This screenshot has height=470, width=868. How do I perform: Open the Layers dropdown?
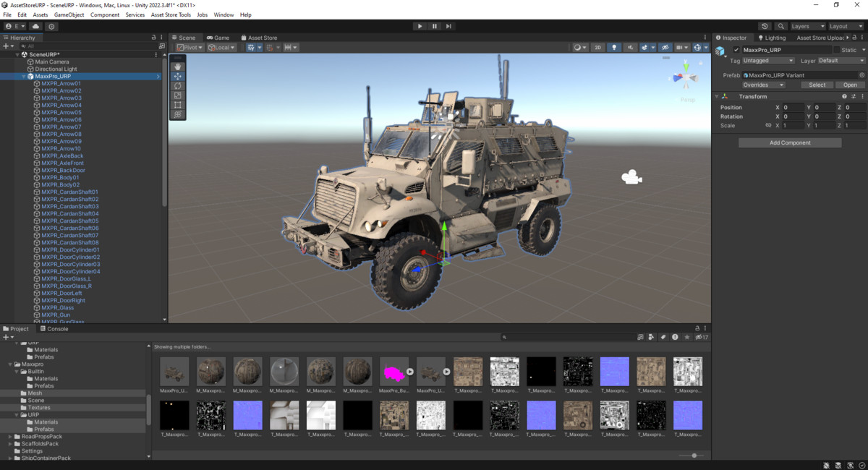[807, 26]
